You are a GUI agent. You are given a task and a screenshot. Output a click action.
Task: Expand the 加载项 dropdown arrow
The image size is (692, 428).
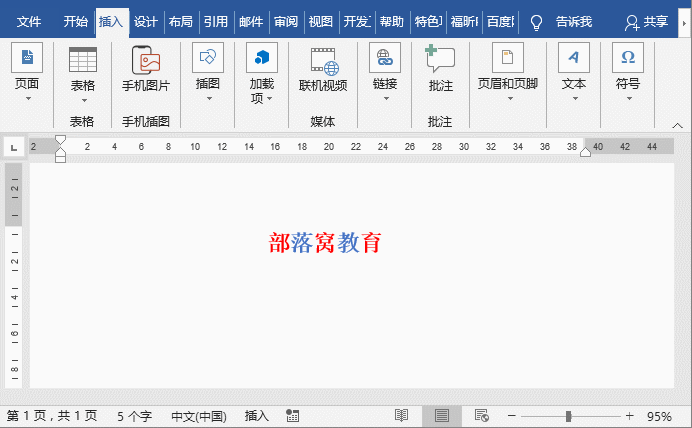tap(270, 98)
